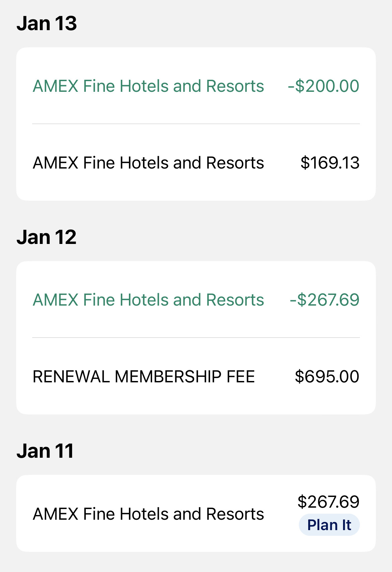Click the $695.00 fee amount
Image resolution: width=392 pixels, height=572 pixels.
coord(327,377)
